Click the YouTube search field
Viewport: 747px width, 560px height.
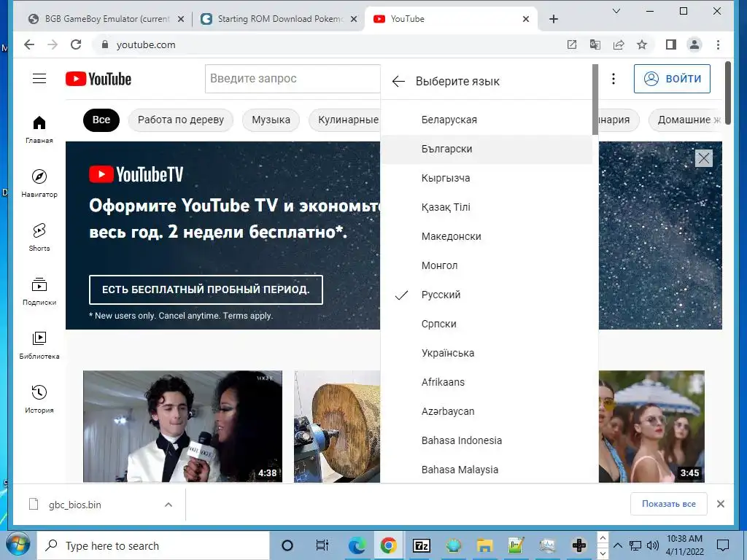293,79
